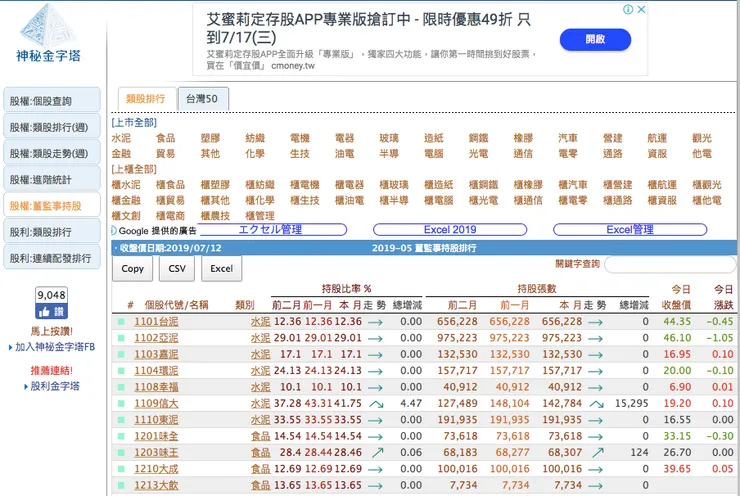Screen dimensions: 740x496
Task: Focus the 關鍵字查詢 search field
Action: pos(670,264)
